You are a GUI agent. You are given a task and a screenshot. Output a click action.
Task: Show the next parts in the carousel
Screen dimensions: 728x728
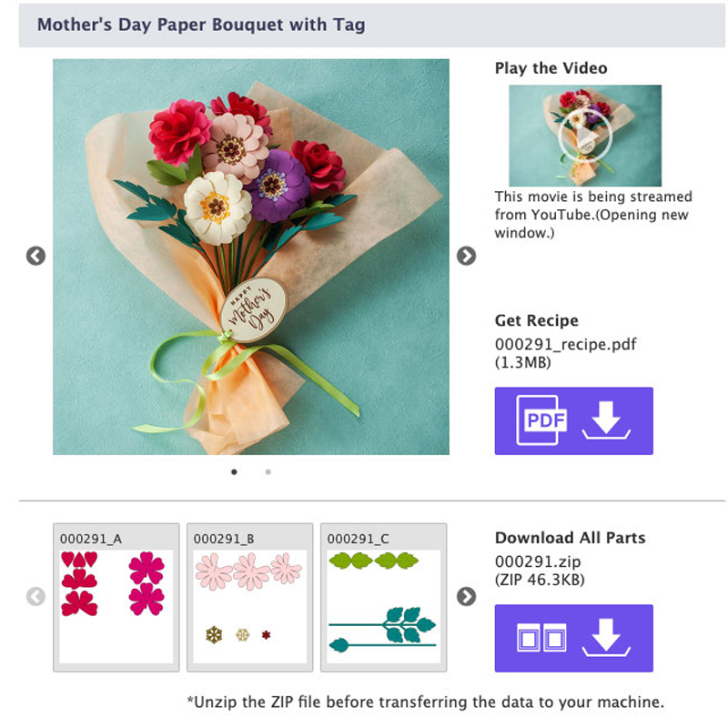(466, 597)
